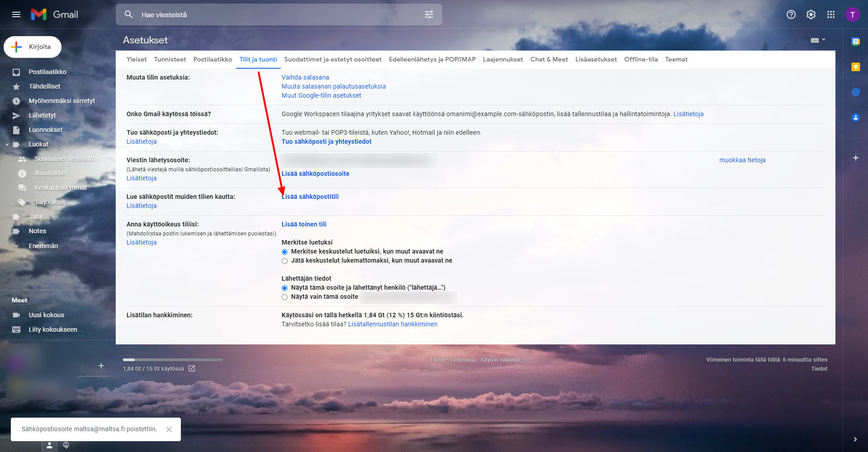Screen dimensions: 868x452
Task: Select 'Jätä keskustelut lukemattomaksi' radio option
Action: (284, 261)
